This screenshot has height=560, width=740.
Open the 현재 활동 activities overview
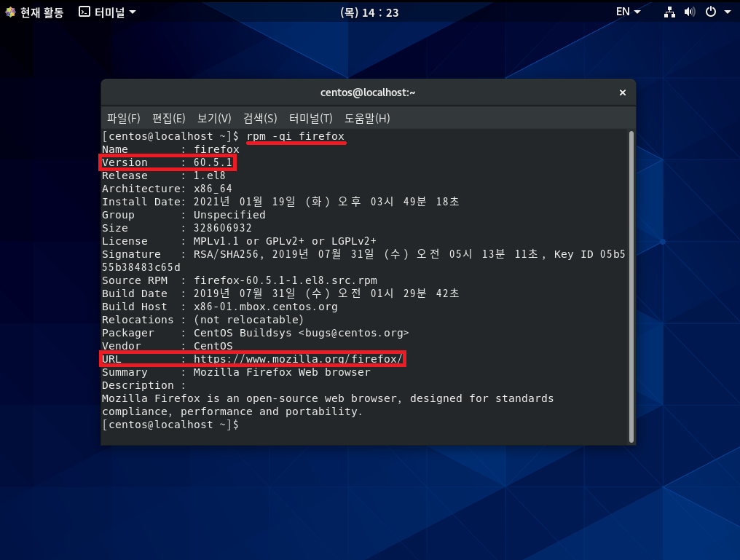click(x=34, y=12)
